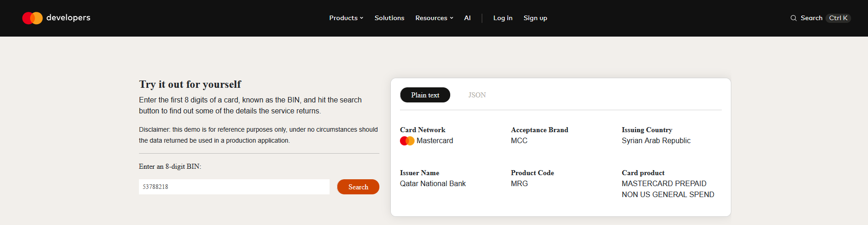Click the 'Card product' label
868x225 pixels.
643,173
